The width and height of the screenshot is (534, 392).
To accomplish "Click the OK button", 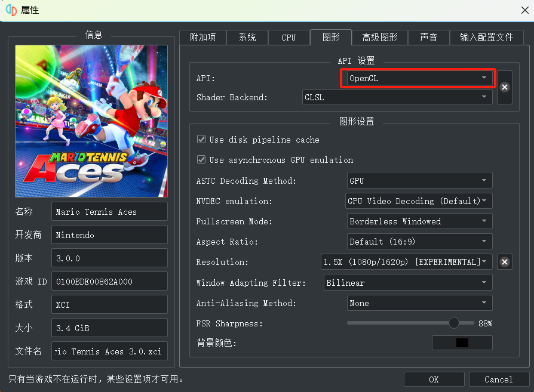I will click(434, 379).
